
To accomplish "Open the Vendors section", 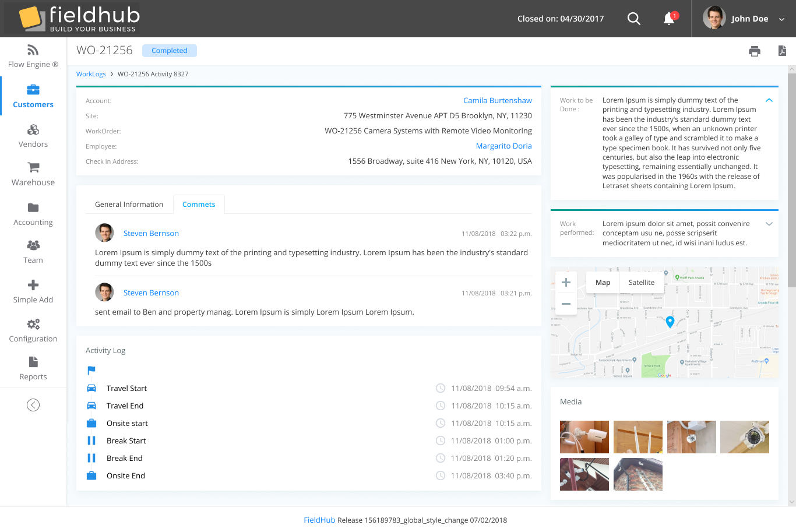I will tap(33, 136).
